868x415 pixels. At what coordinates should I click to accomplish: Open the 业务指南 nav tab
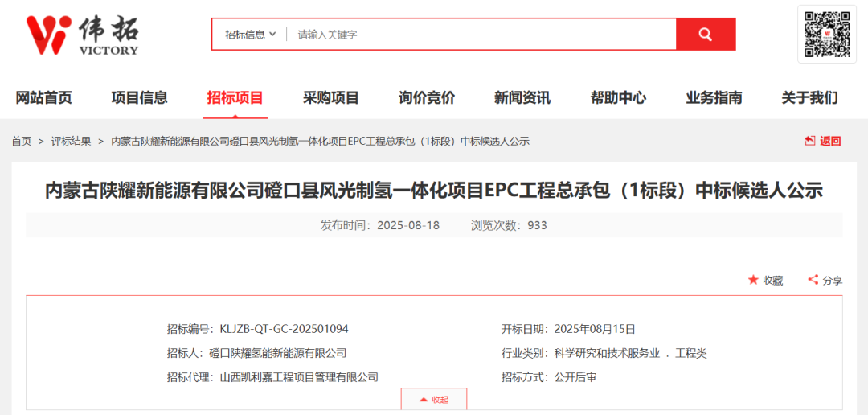[713, 97]
